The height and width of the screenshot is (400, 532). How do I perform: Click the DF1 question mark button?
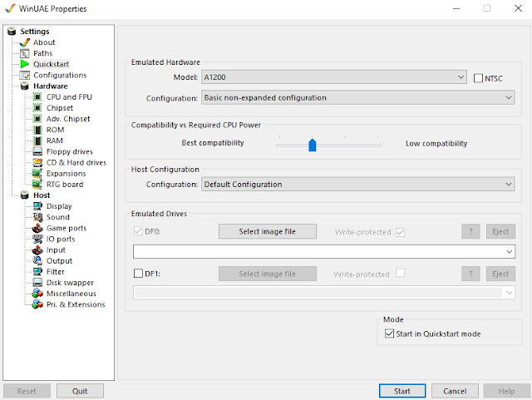(x=470, y=274)
